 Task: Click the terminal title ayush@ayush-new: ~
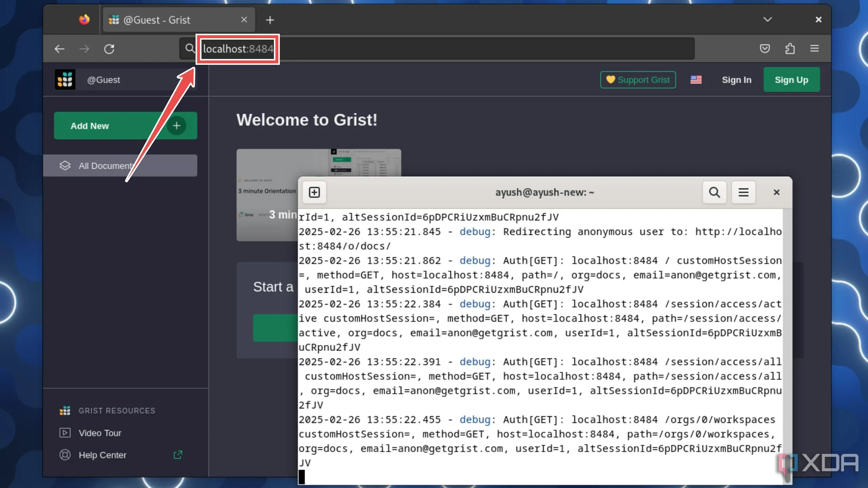coord(545,192)
